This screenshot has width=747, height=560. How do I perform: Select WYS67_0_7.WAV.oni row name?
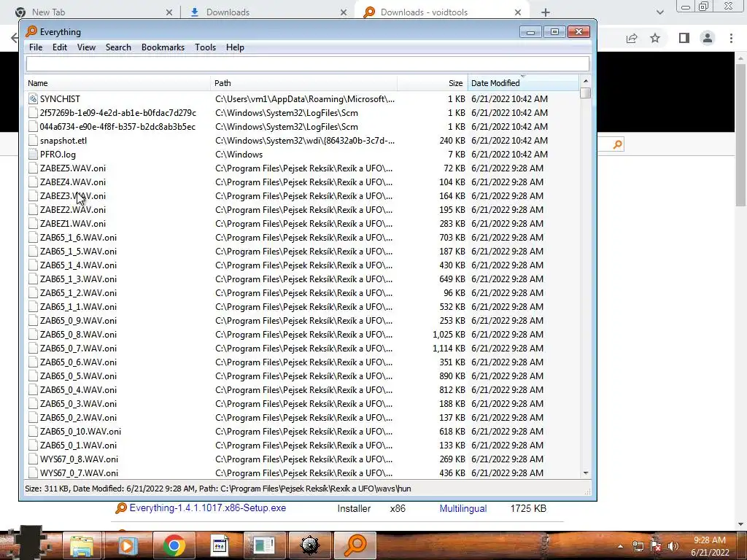point(79,472)
